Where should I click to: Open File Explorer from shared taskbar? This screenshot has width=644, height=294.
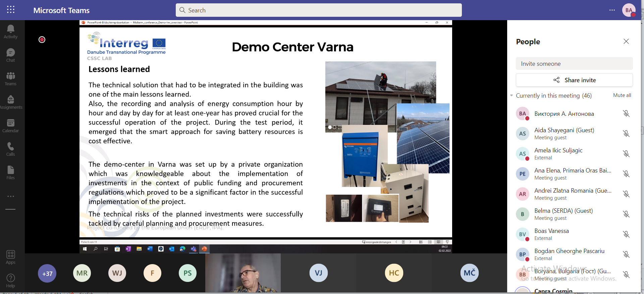[139, 249]
